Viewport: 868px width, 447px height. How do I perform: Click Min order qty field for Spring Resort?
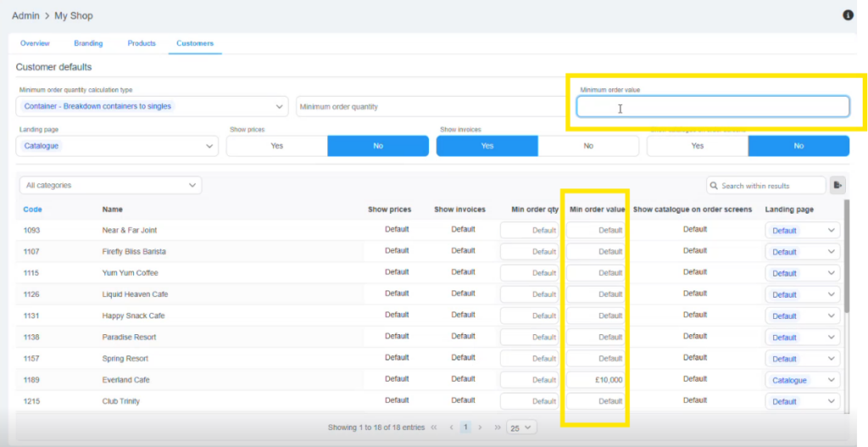pos(529,359)
